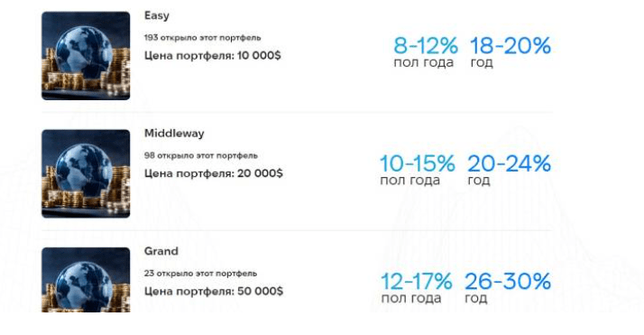Click the 20-24% yearly yield
The height and width of the screenshot is (335, 644).
pos(510,163)
